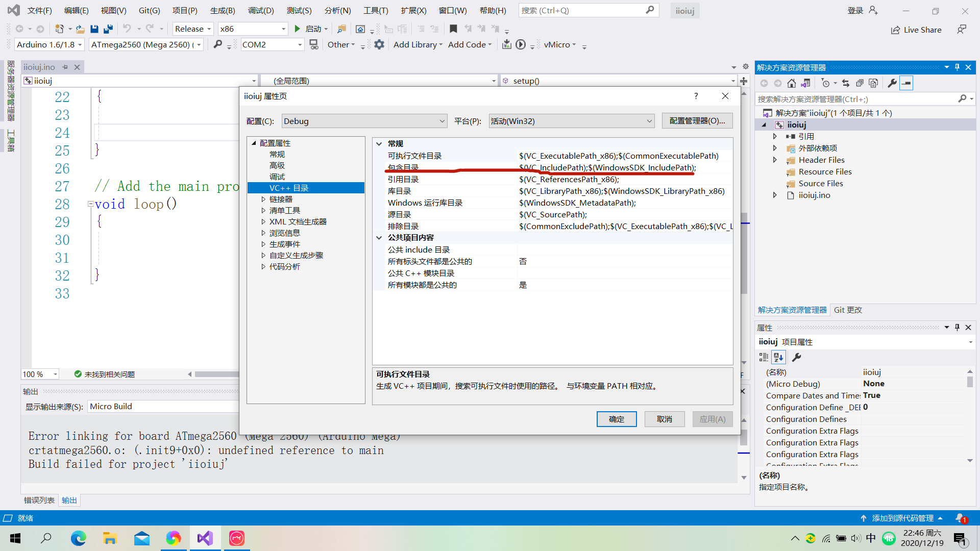The height and width of the screenshot is (551, 980).
Task: Toggle alphabetical sort in the Properties panel
Action: (778, 357)
